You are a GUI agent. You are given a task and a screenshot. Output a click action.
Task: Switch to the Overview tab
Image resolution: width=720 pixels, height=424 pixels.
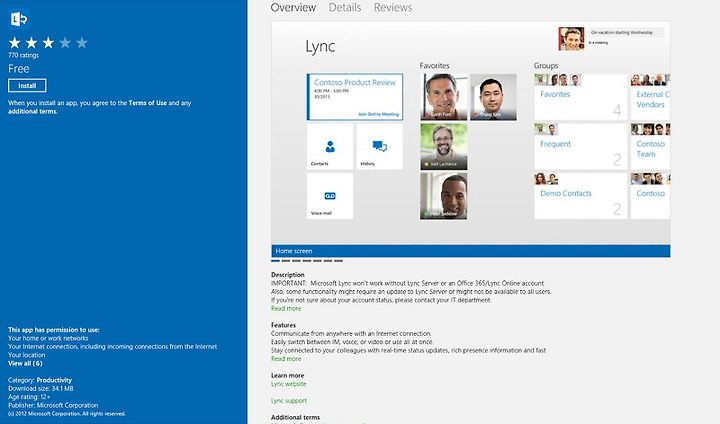(x=293, y=7)
